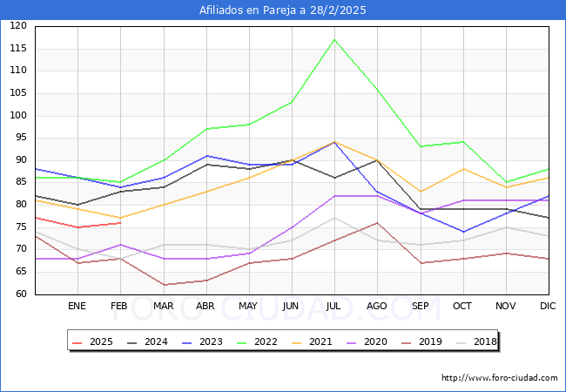This screenshot has height=392, width=566.
Task: Click the 90 value on the y-axis
Action: pos(21,160)
